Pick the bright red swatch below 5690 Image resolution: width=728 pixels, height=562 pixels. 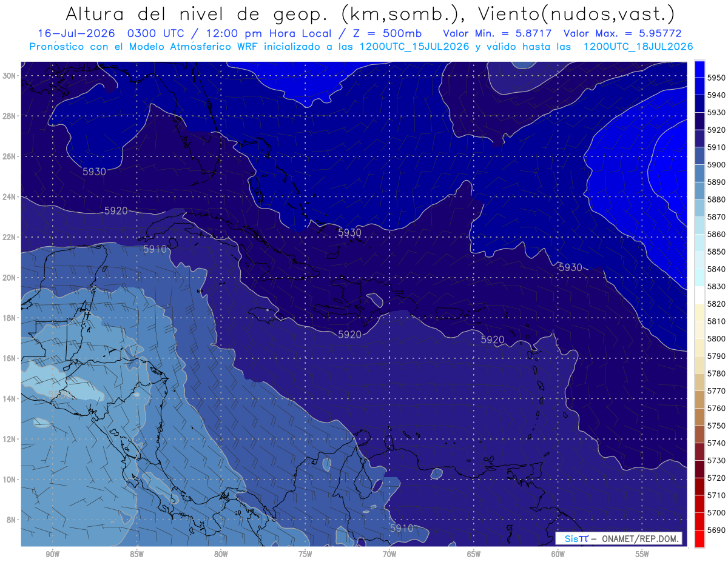point(699,538)
